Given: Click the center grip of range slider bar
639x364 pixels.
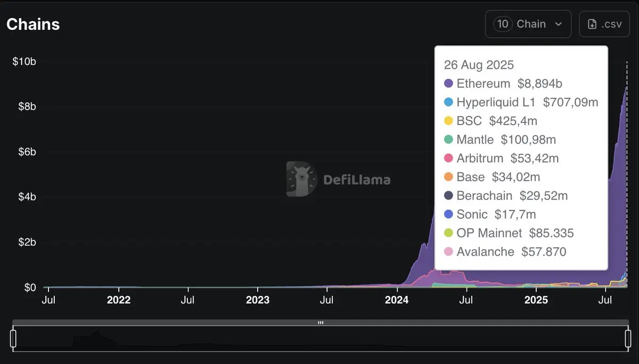Looking at the screenshot, I should point(321,322).
